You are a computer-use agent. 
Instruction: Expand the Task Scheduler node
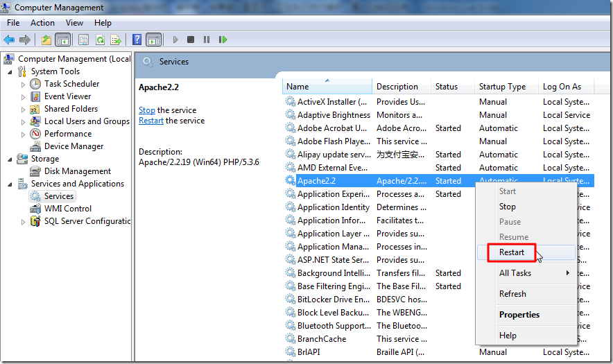coord(23,85)
